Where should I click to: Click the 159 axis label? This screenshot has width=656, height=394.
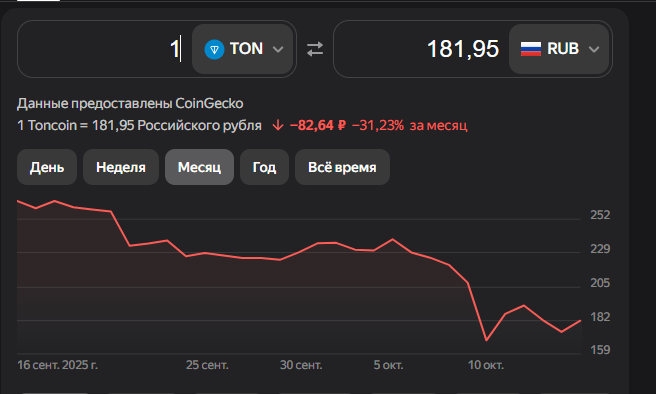(600, 350)
